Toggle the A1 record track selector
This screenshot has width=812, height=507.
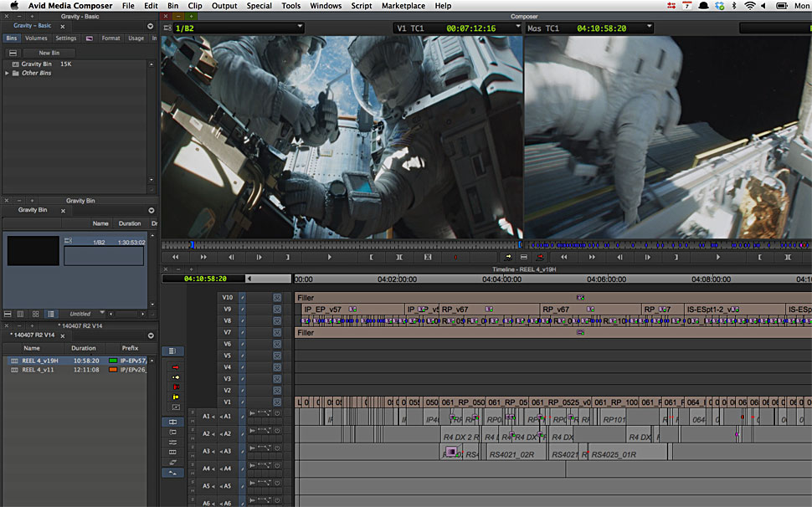tap(226, 416)
